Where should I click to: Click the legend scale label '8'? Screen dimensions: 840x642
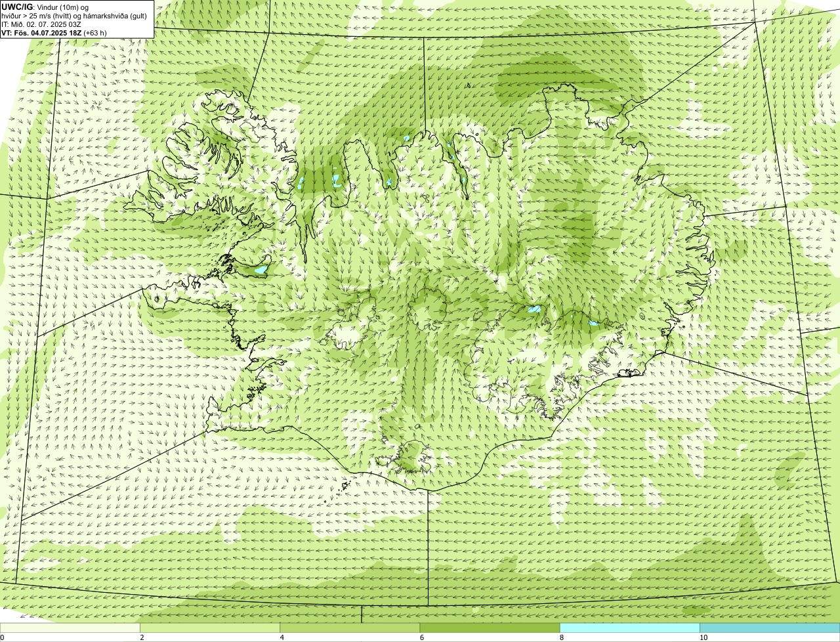pos(562,637)
